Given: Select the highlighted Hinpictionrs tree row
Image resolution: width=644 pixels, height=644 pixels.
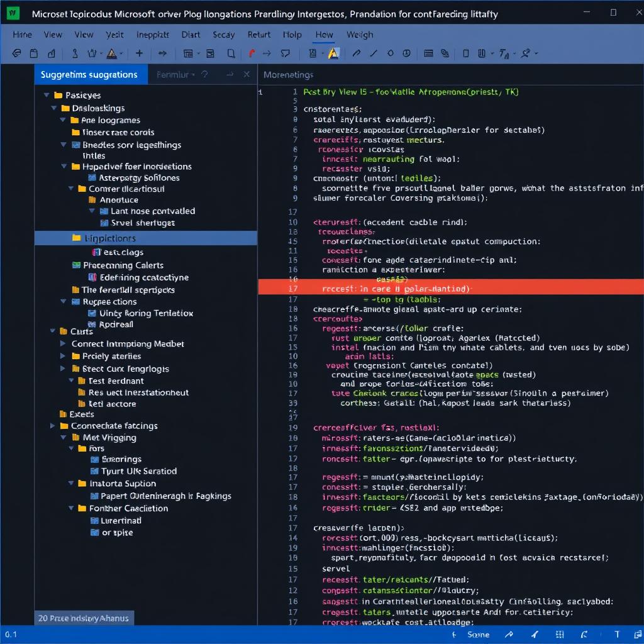Looking at the screenshot, I should tap(146, 238).
